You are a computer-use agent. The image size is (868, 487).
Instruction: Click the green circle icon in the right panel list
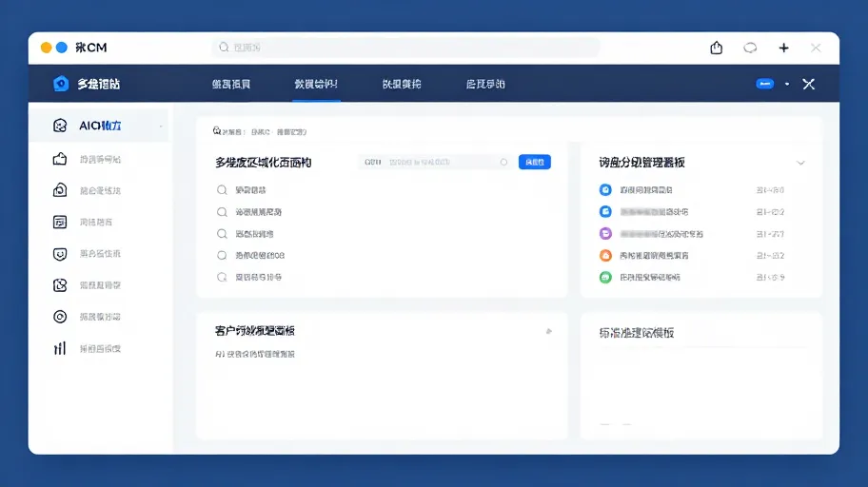click(605, 277)
